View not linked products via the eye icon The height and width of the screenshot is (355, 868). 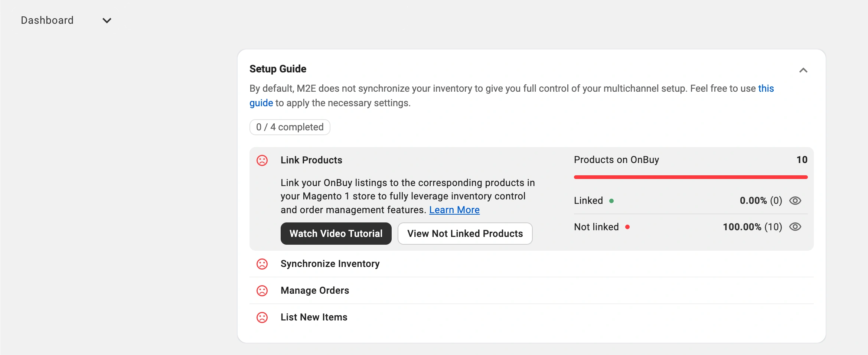[795, 227]
